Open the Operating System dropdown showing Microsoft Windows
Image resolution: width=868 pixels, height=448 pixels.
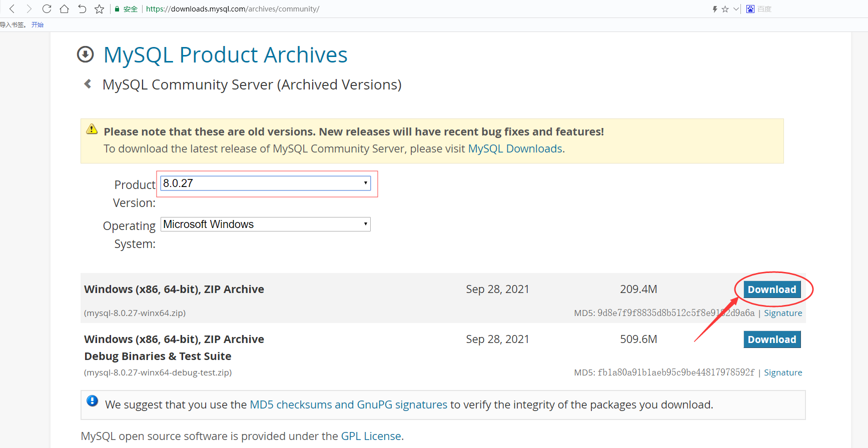[x=266, y=224]
